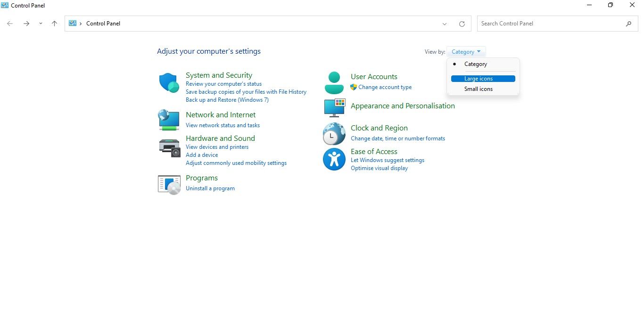The width and height of the screenshot is (644, 333).
Task: Click Review your computer's status
Action: tap(223, 84)
